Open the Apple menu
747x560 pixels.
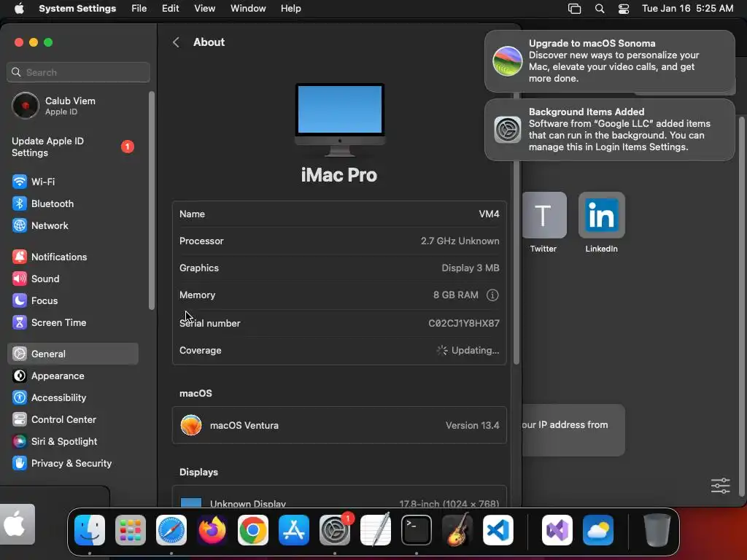19,9
